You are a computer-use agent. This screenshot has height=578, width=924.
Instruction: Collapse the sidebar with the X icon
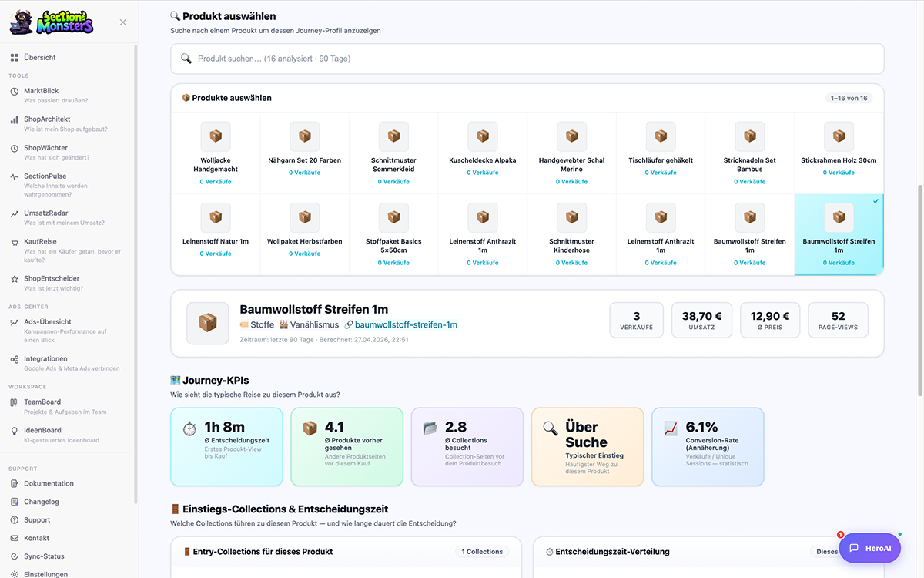point(123,22)
